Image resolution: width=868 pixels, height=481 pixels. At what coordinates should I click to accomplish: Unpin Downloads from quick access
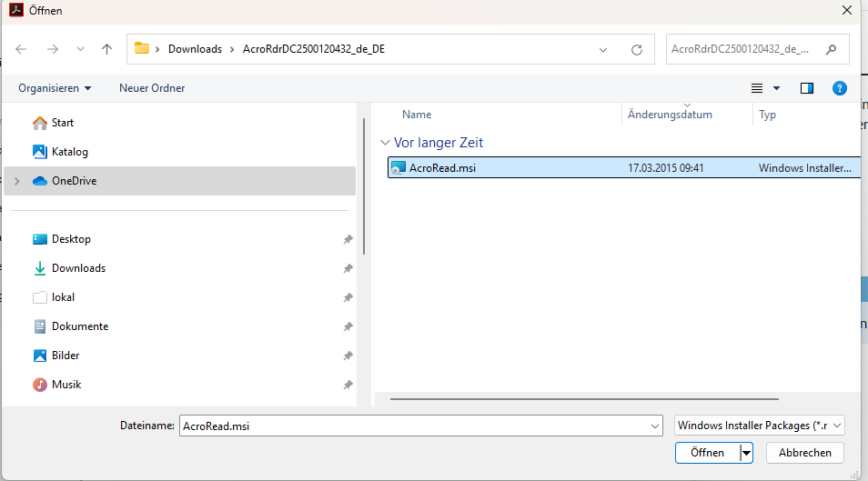(x=348, y=268)
